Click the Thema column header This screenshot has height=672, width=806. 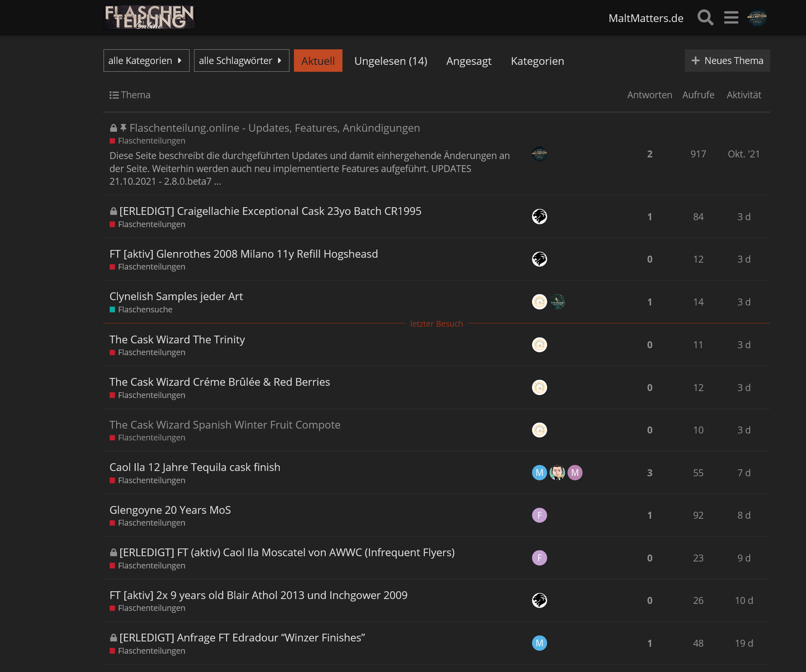[x=135, y=95]
